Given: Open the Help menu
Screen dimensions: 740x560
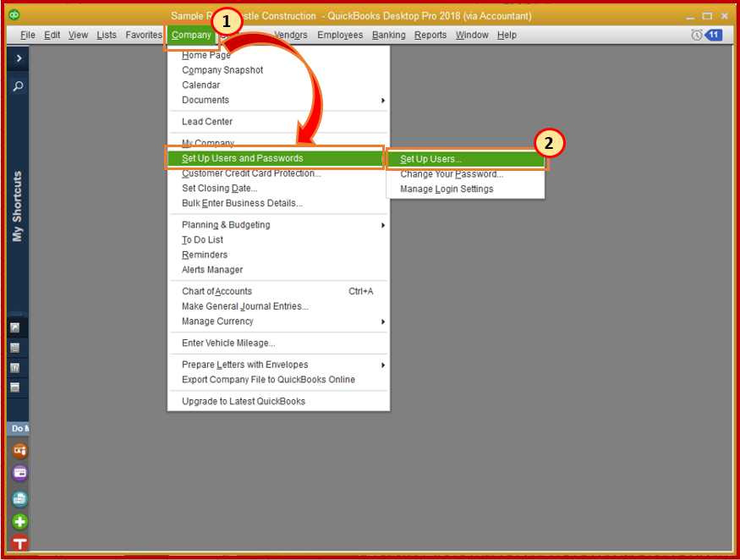Looking at the screenshot, I should coord(507,35).
